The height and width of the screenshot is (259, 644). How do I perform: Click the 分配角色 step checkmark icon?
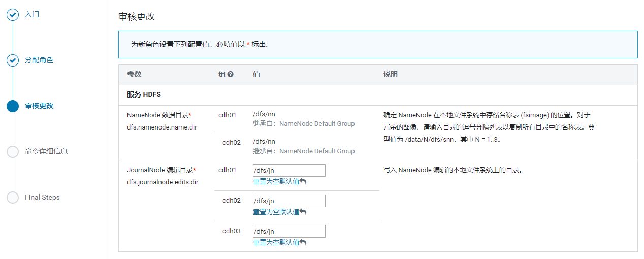tap(13, 60)
